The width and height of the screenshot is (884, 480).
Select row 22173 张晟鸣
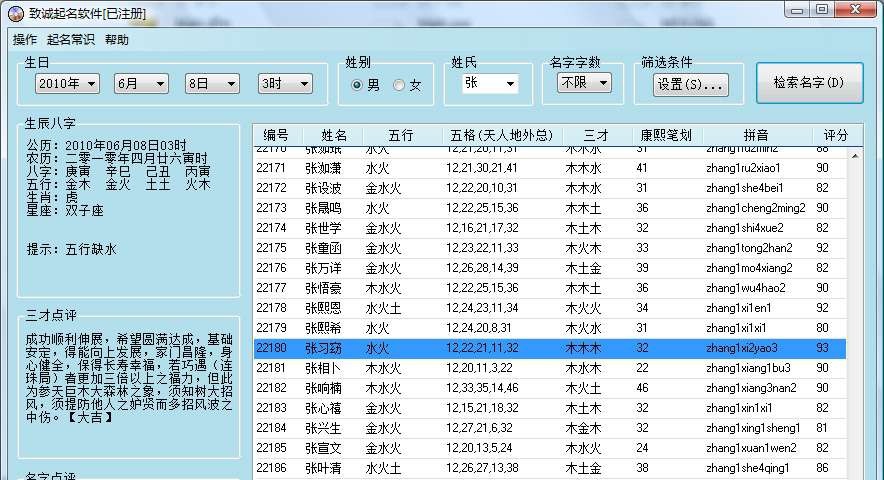tap(550, 208)
